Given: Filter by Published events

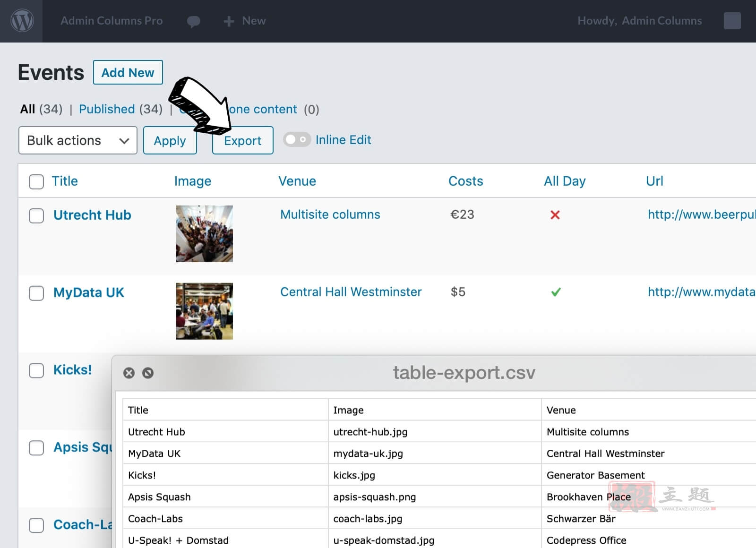Looking at the screenshot, I should tap(107, 109).
